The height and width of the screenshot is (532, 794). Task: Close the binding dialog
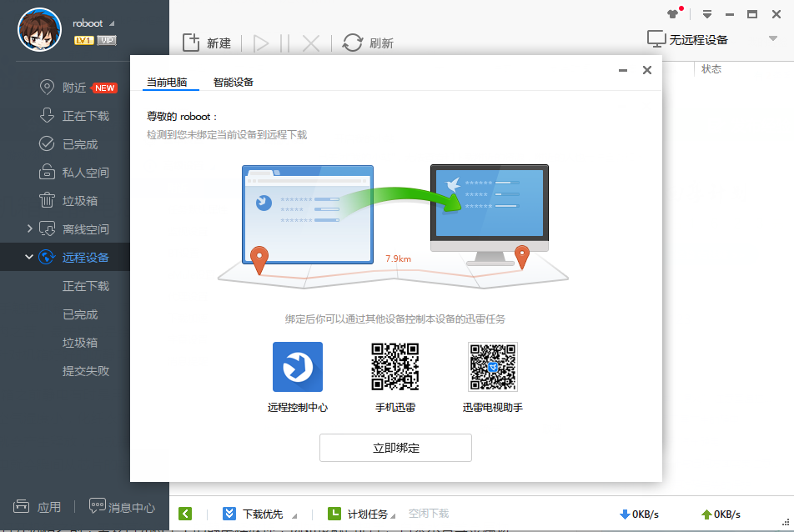point(647,70)
